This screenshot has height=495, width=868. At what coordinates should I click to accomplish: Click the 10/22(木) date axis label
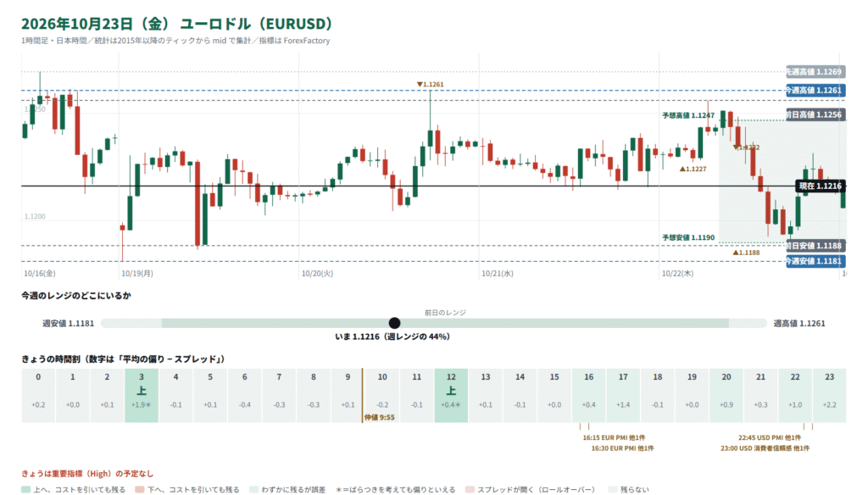pos(677,273)
